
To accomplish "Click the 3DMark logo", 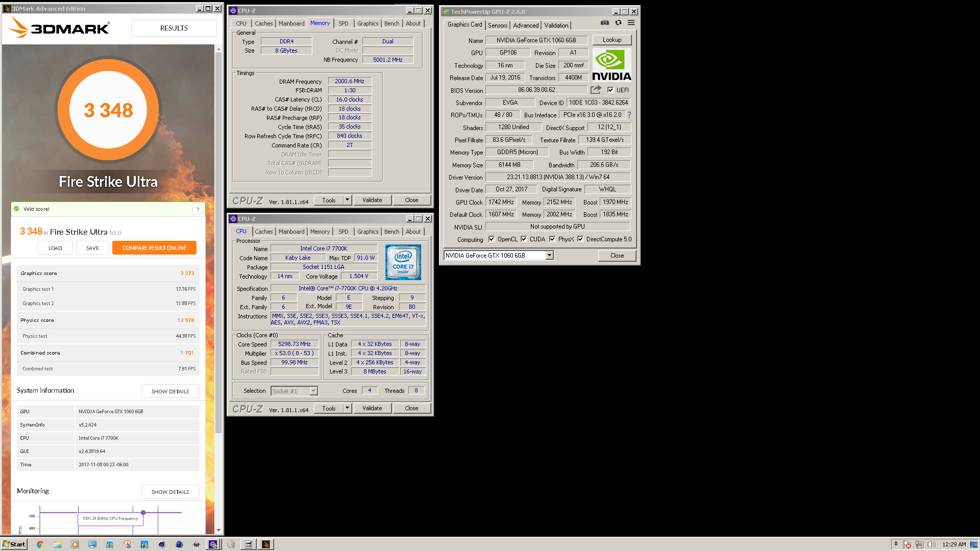I will coord(59,27).
